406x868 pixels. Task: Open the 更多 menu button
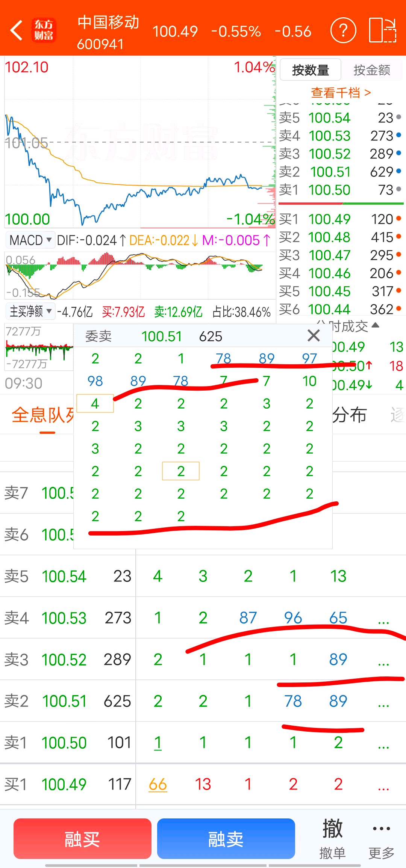coord(381,838)
